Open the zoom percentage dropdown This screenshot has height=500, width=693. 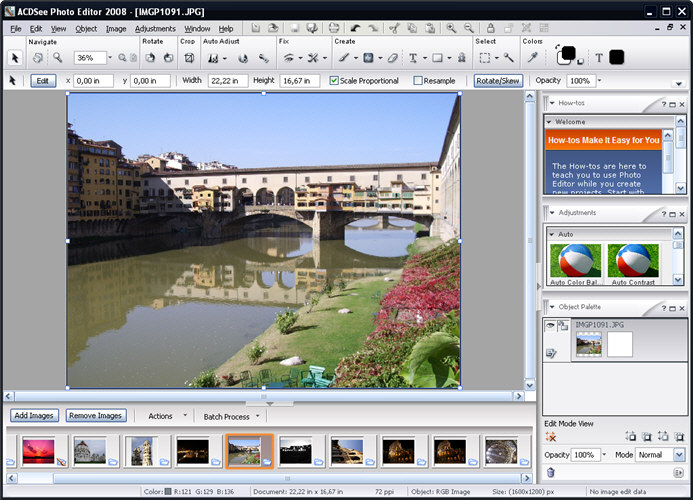[x=110, y=58]
